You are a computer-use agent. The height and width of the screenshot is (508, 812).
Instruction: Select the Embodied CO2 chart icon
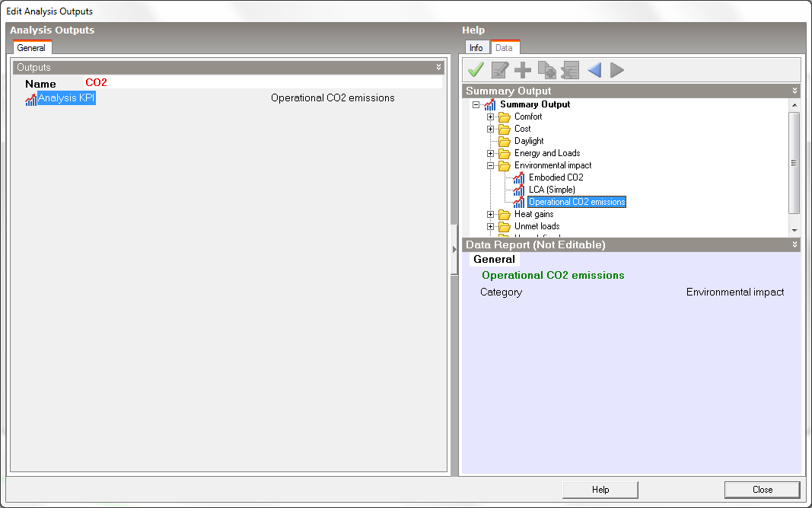519,177
